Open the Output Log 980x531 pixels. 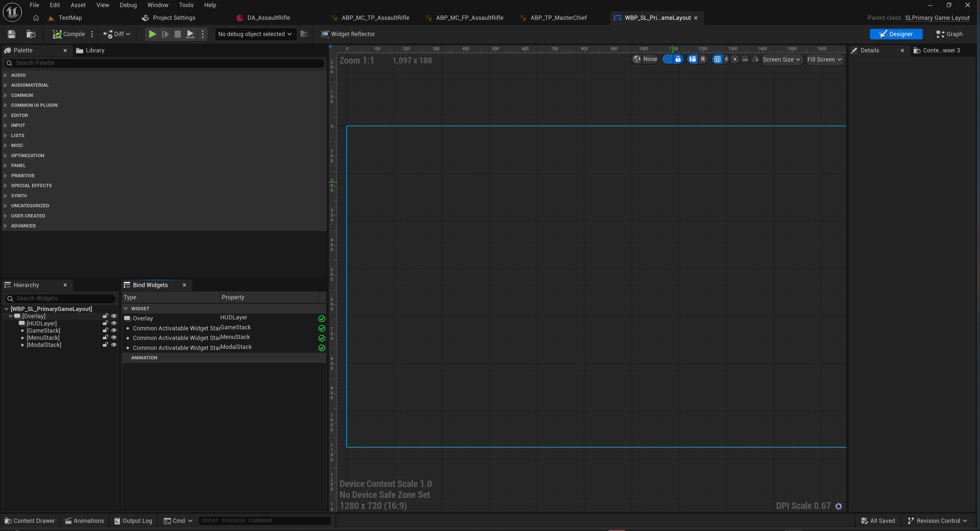click(x=133, y=521)
